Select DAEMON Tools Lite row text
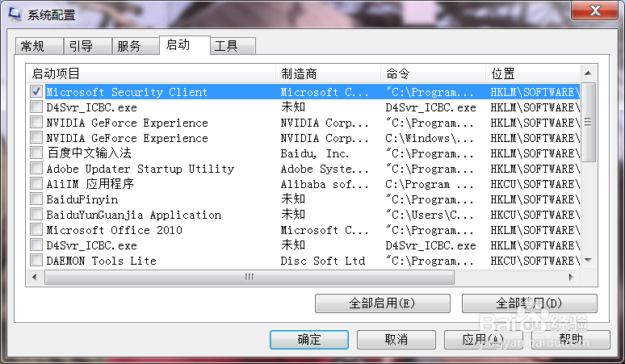625x364 pixels. click(101, 261)
